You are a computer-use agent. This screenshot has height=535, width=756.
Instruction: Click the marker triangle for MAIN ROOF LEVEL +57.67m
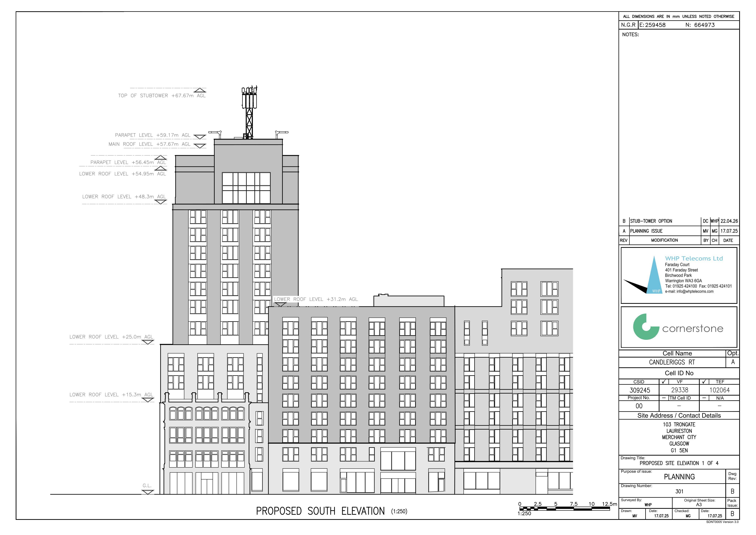(x=200, y=146)
